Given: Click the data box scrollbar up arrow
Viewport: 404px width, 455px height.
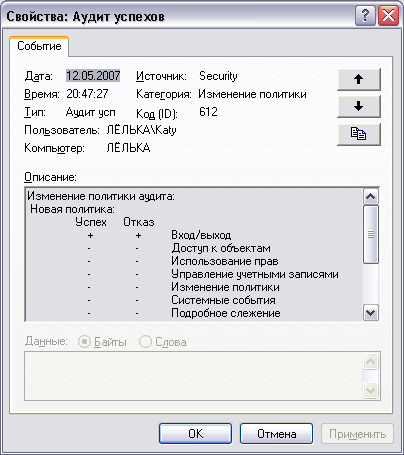Looking at the screenshot, I should point(371,361).
